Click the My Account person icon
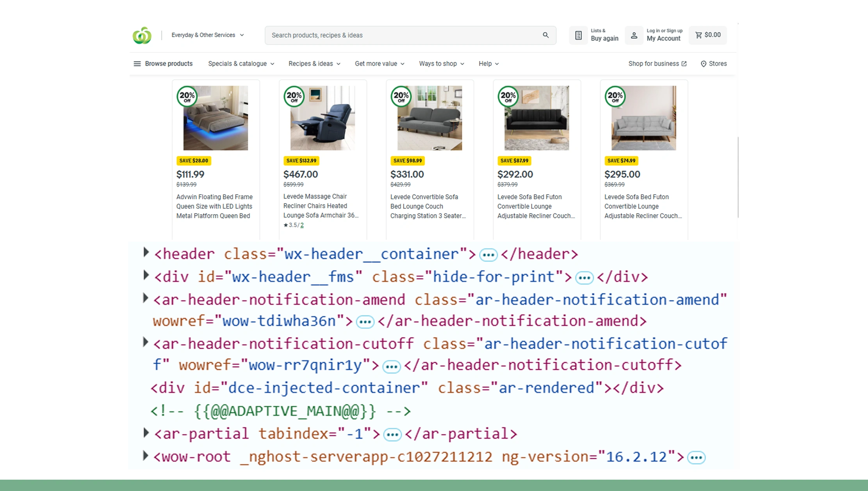 point(634,36)
